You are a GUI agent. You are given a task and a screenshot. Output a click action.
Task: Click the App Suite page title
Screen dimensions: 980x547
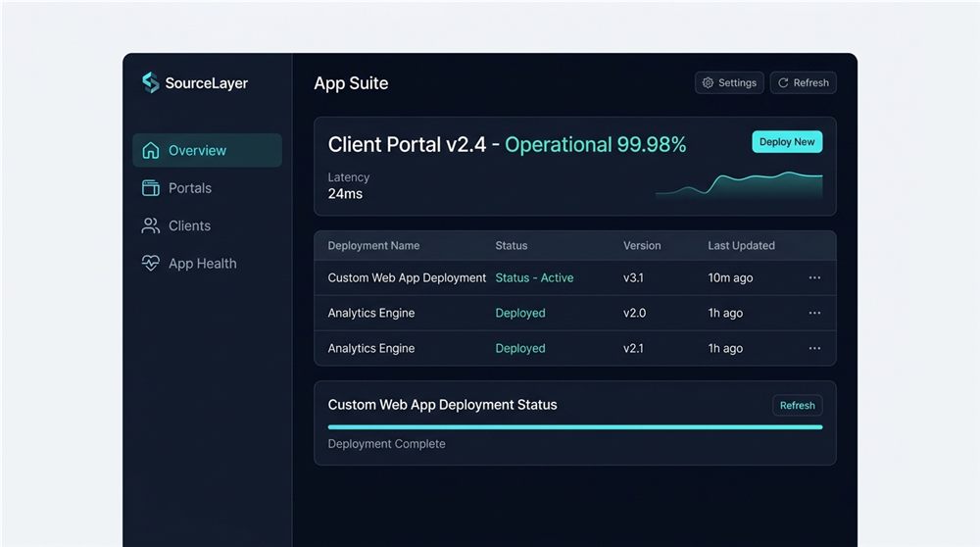[x=351, y=83]
